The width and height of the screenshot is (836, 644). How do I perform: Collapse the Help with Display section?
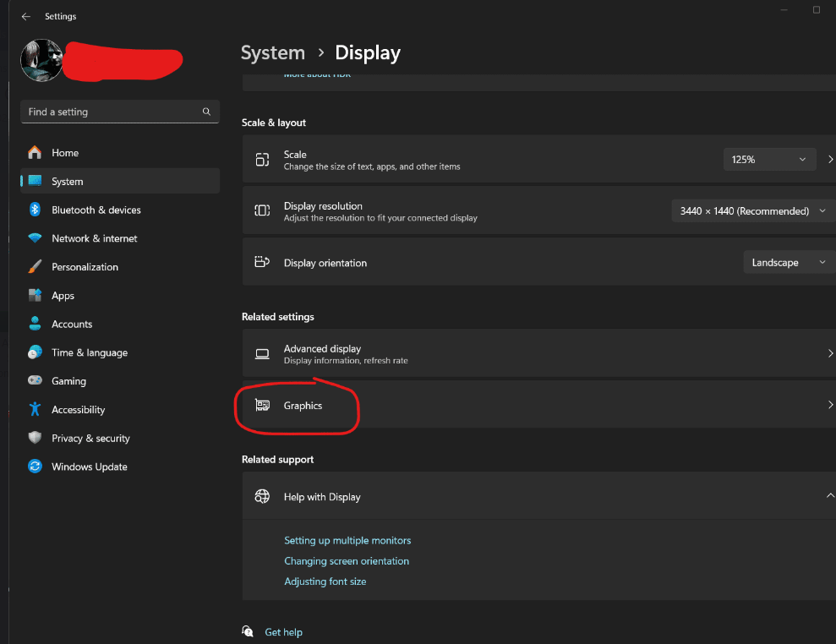coord(829,496)
